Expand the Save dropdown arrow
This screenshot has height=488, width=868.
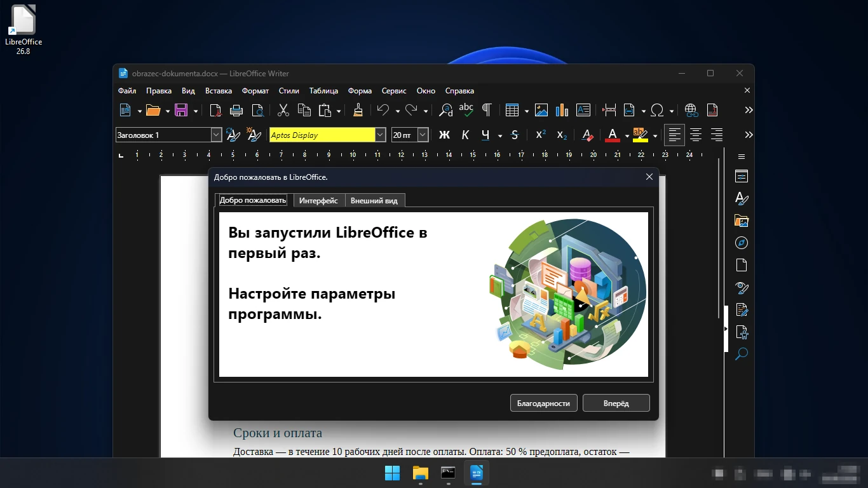click(196, 111)
